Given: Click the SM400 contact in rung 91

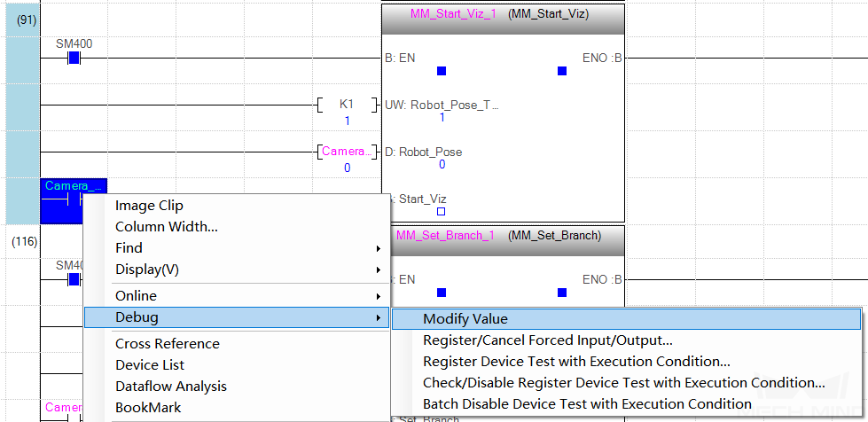Looking at the screenshot, I should (x=74, y=58).
